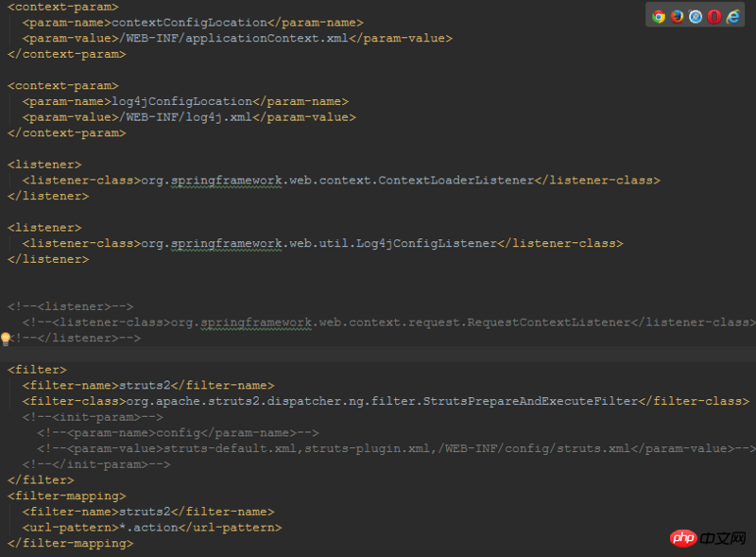Click commented <!--</listener>--> closing line
Viewport: 756px width, 557px height.
click(75, 339)
